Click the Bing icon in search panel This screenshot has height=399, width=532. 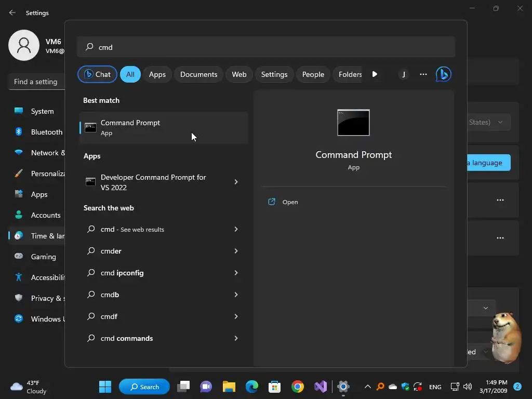tap(443, 74)
